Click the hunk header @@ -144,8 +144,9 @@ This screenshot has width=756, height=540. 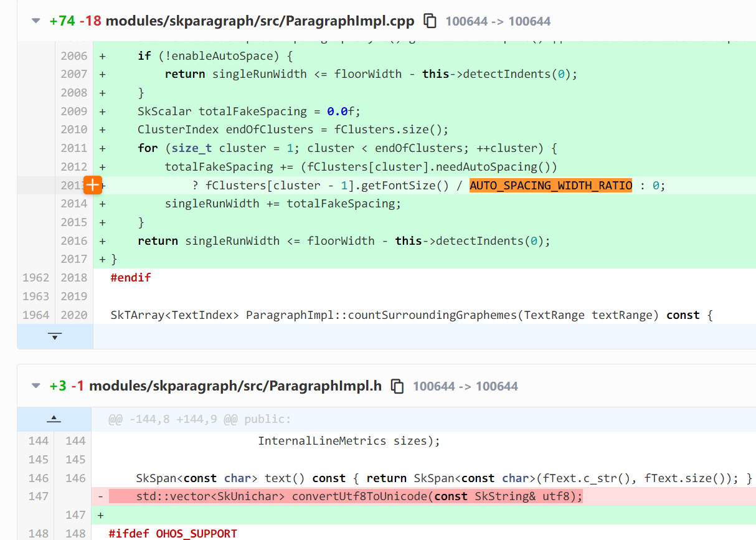199,419
